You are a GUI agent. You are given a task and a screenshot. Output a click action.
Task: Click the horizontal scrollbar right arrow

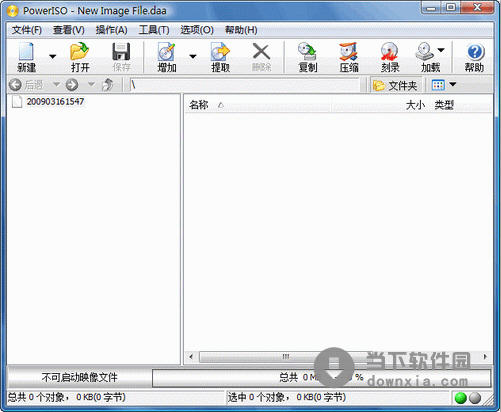(x=485, y=357)
